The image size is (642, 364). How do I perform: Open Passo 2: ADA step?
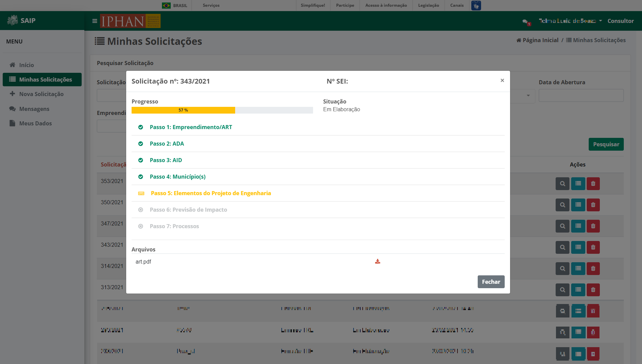click(167, 144)
